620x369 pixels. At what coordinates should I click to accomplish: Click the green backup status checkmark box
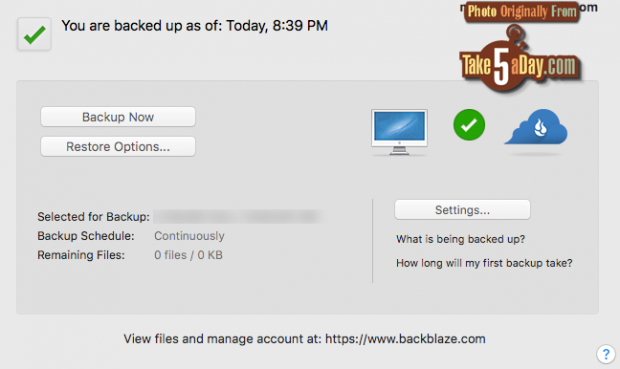34,34
